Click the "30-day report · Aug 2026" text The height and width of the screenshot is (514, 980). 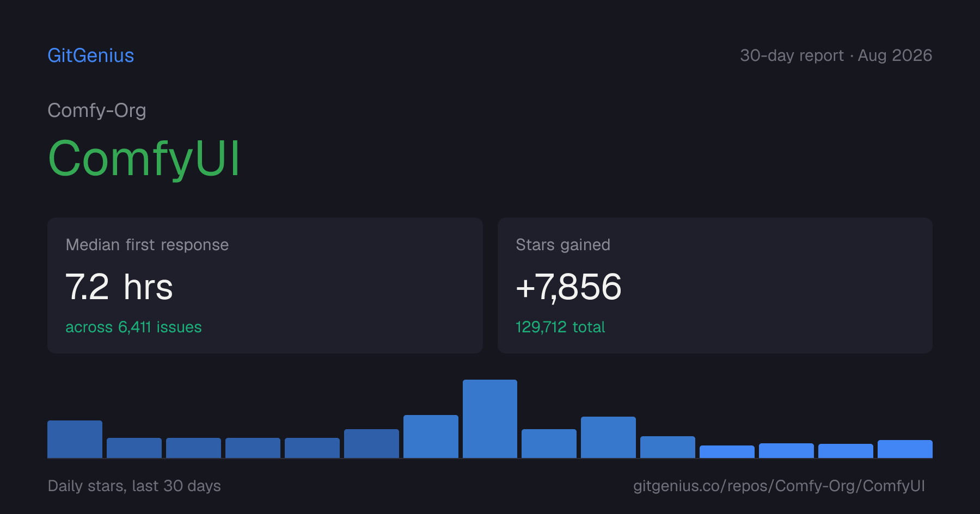coord(836,55)
